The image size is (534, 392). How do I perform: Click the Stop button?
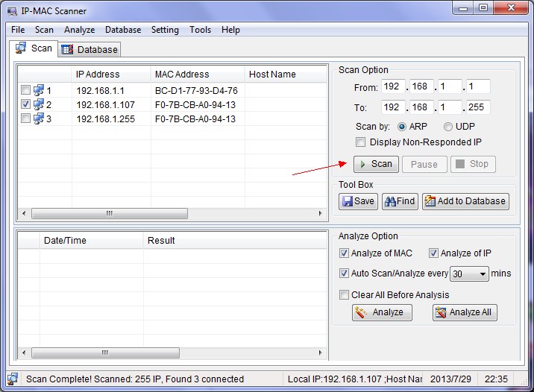473,165
